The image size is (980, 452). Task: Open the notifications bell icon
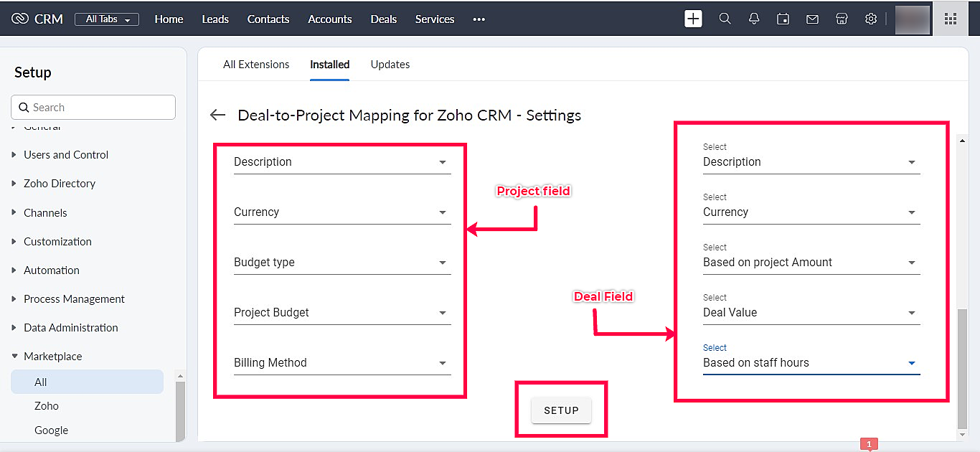click(754, 19)
